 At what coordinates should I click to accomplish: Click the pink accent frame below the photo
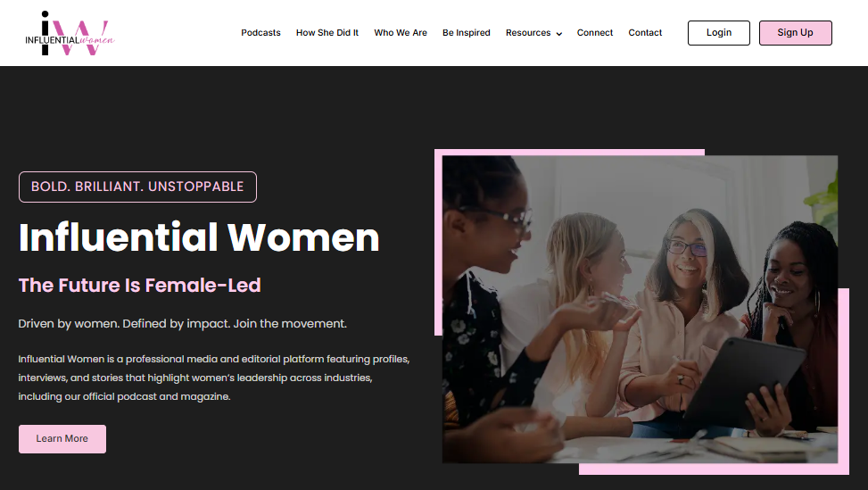(x=714, y=469)
